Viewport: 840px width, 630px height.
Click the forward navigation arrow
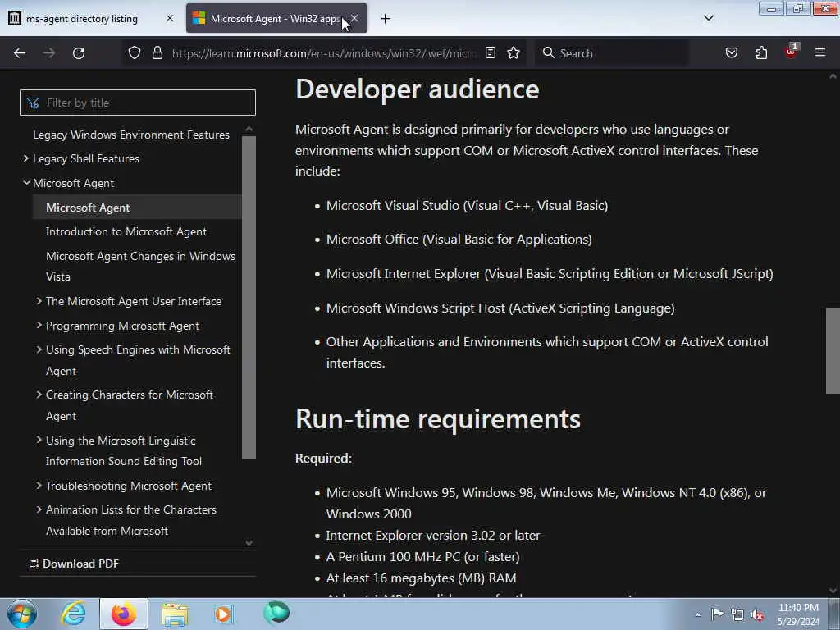pyautogui.click(x=49, y=53)
